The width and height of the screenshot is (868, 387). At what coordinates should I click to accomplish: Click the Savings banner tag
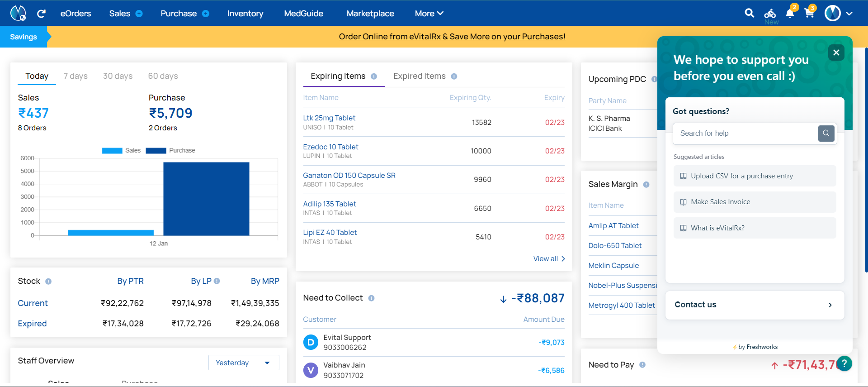[x=24, y=37]
